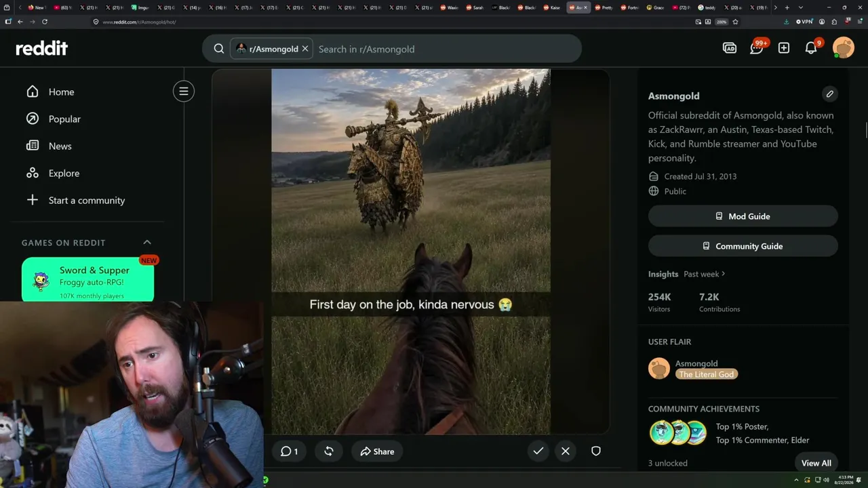The height and width of the screenshot is (488, 868).
Task: Open the chat messages icon
Action: tap(757, 48)
